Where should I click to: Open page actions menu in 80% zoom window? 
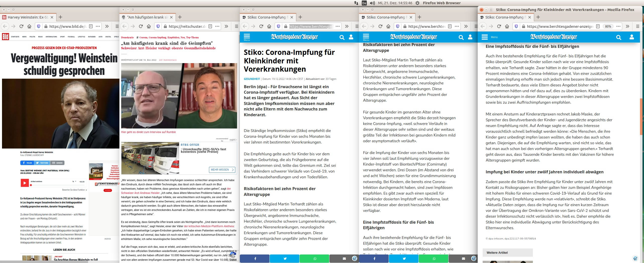pos(619,26)
